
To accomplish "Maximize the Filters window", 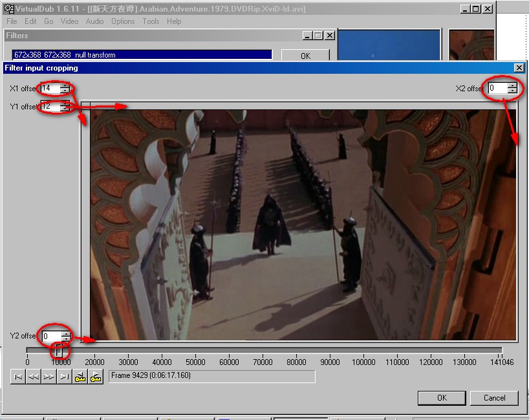I will (x=318, y=36).
